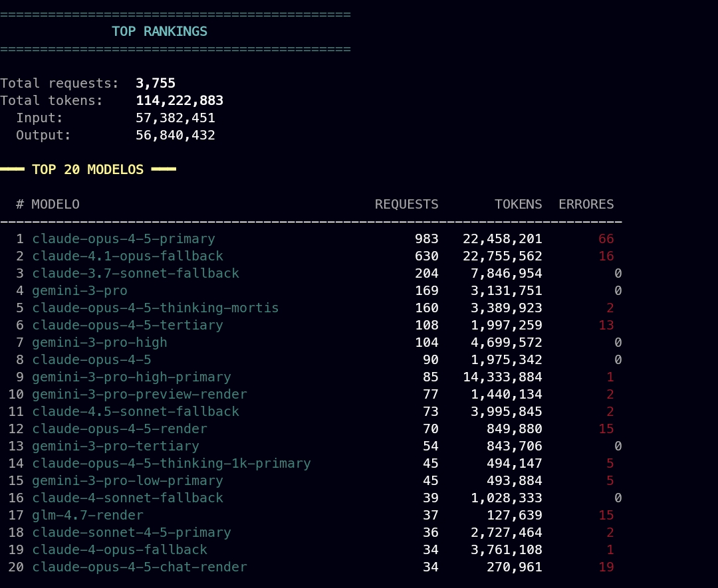Select input tokens value 57,382,451

tap(176, 118)
